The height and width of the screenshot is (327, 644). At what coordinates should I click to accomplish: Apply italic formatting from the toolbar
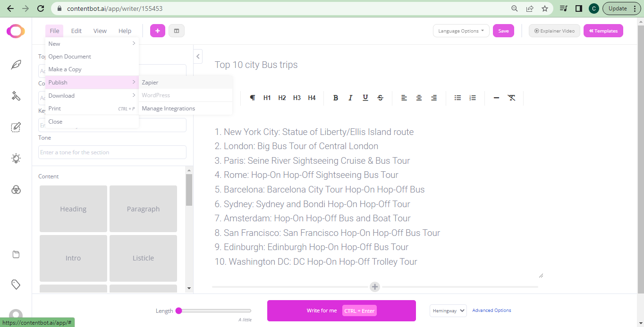click(350, 98)
